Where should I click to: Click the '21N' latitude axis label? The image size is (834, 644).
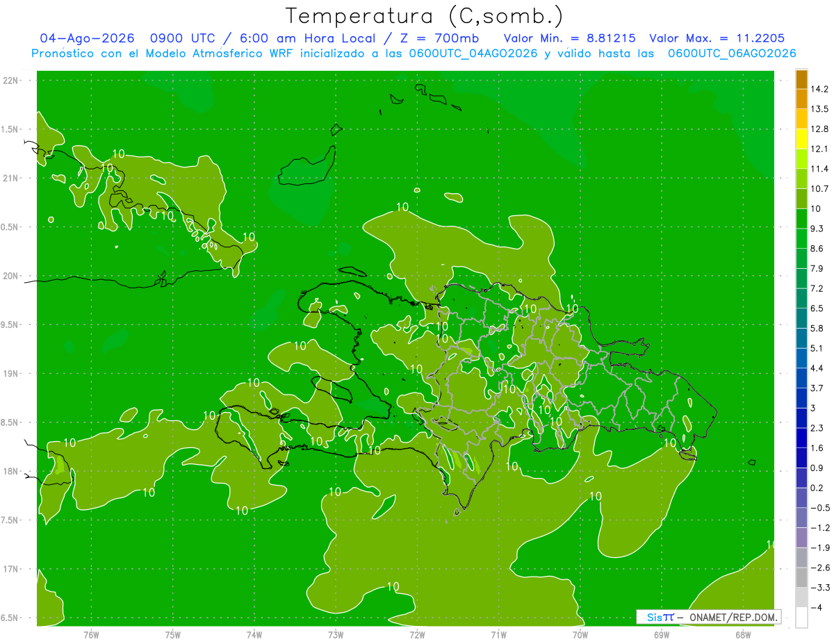pyautogui.click(x=11, y=178)
